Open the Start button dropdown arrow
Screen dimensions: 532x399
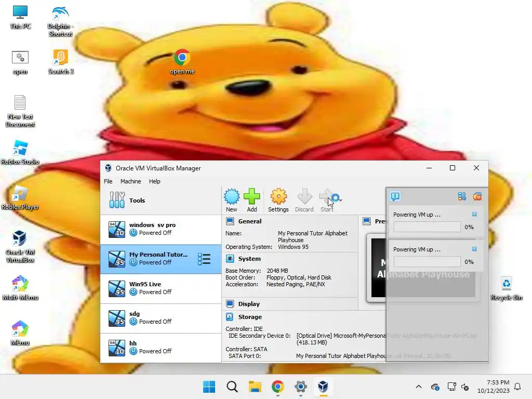340,200
